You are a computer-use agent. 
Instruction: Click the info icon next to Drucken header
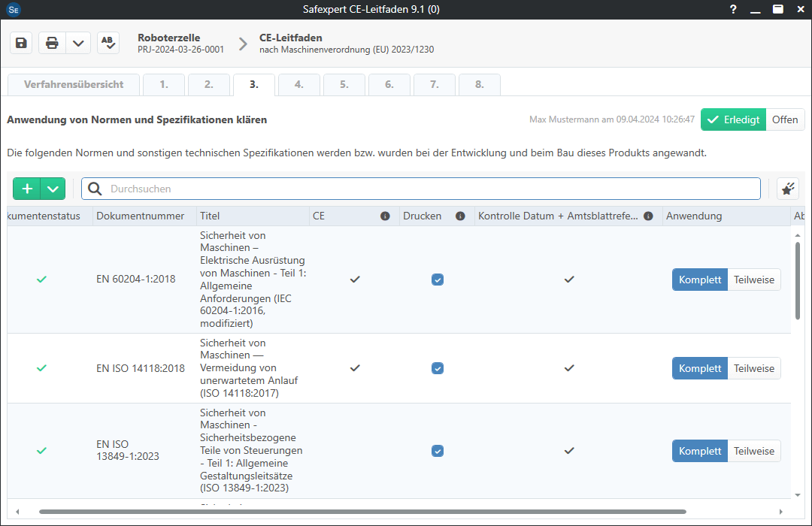tap(460, 216)
